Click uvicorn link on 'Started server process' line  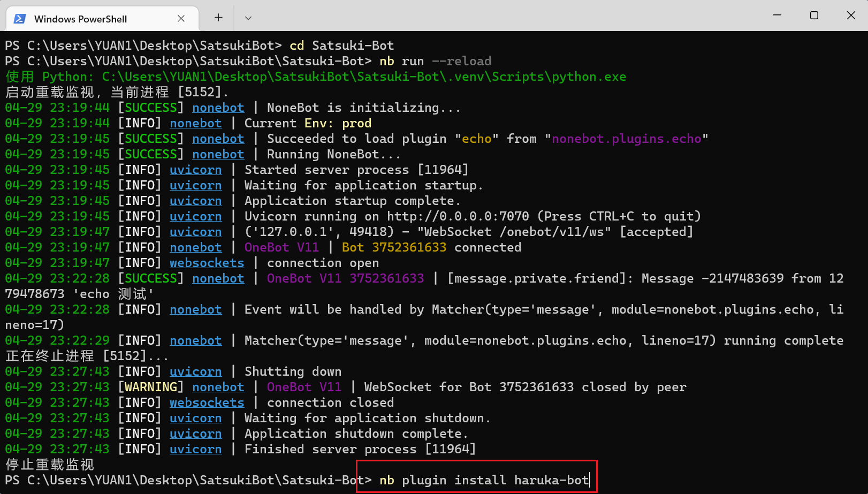(x=196, y=170)
